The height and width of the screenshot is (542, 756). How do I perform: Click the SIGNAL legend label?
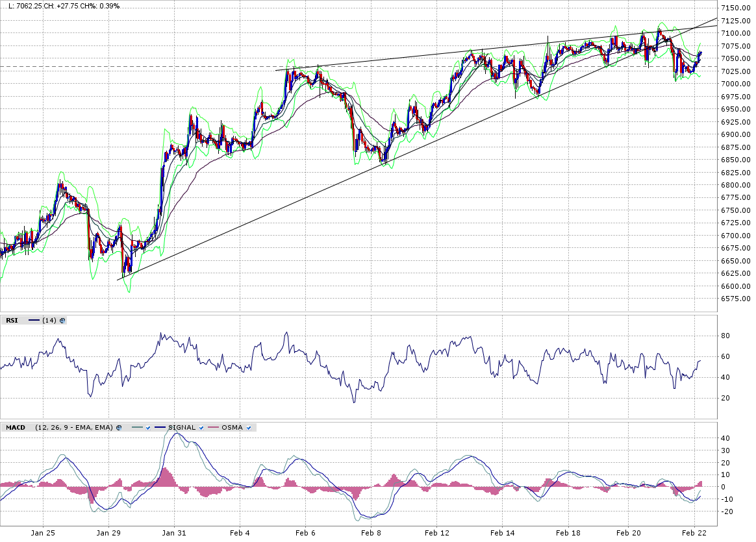[x=182, y=427]
